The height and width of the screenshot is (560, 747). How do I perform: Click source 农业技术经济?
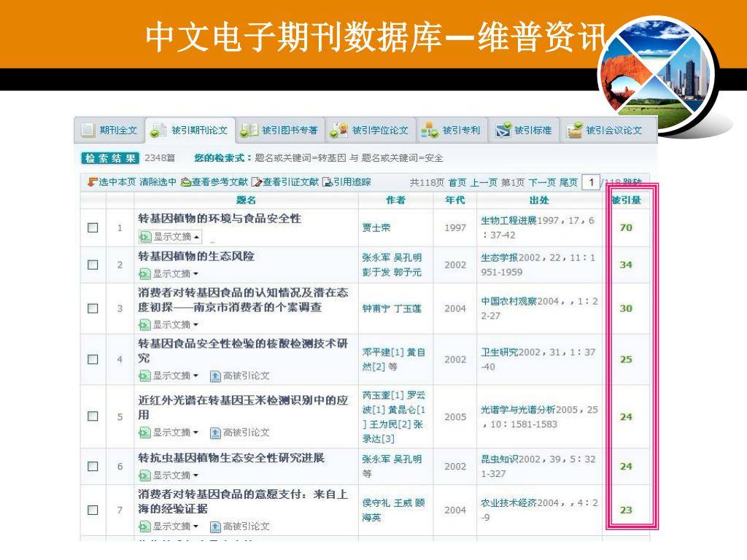tap(508, 503)
